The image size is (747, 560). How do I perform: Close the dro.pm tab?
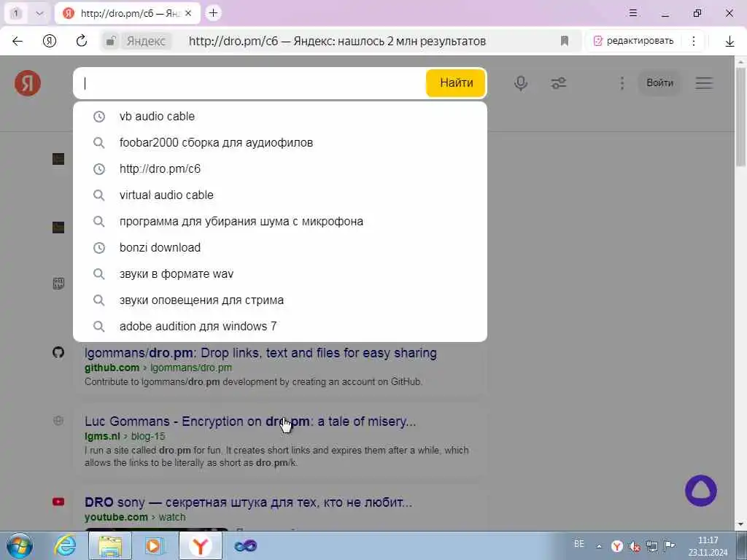tap(188, 14)
